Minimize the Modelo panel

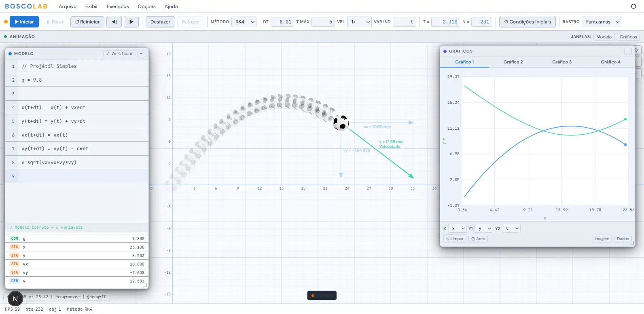pos(141,53)
